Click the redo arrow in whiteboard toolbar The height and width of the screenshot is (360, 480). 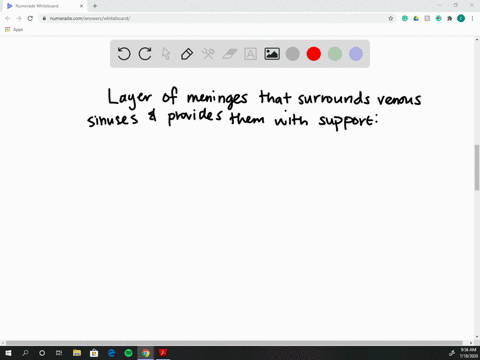[145, 54]
